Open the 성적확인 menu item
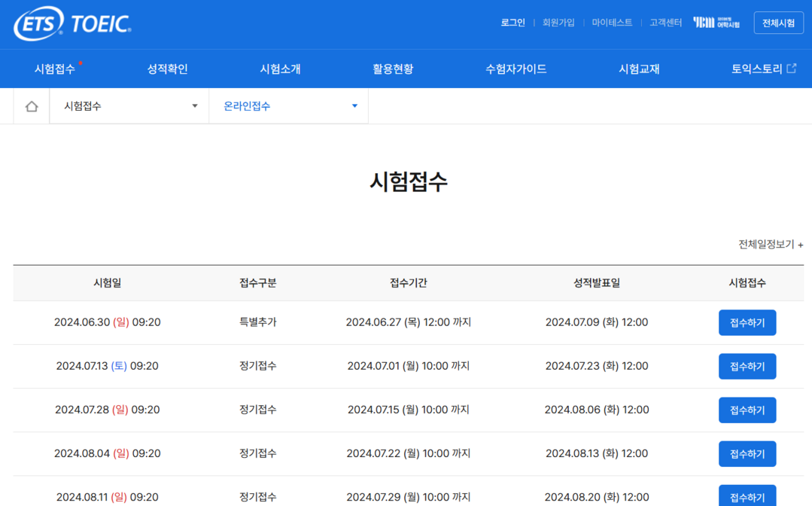Viewport: 812px width, 506px height. (x=167, y=69)
